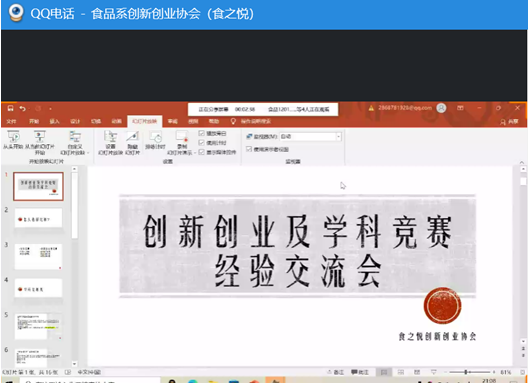Click the save icon in quick access toolbar
The height and width of the screenshot is (384, 528).
click(x=10, y=108)
